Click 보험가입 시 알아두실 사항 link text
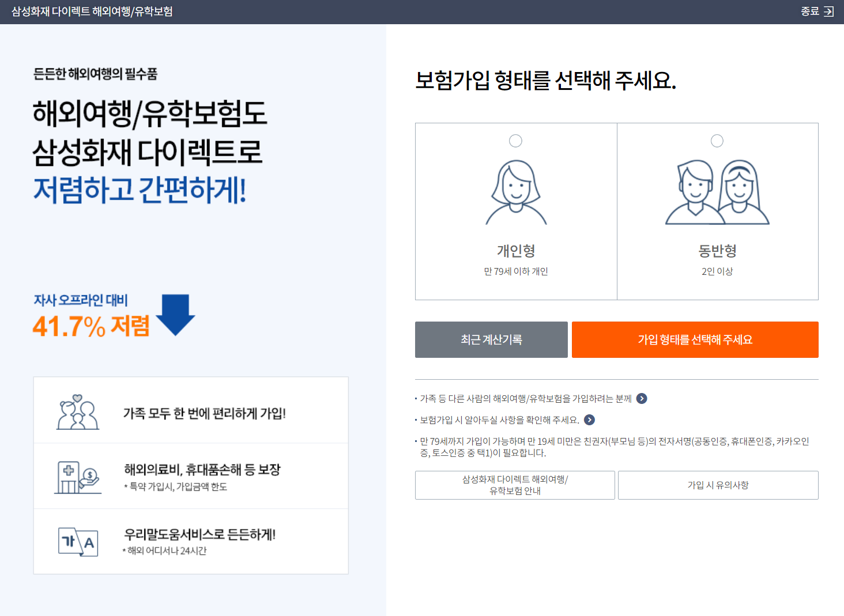 [499, 420]
